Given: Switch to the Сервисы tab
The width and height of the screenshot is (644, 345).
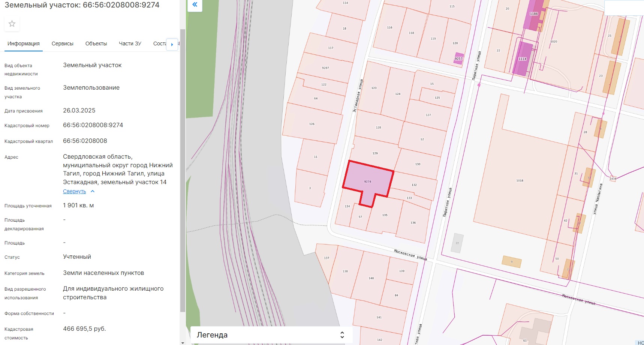Looking at the screenshot, I should click(x=62, y=43).
